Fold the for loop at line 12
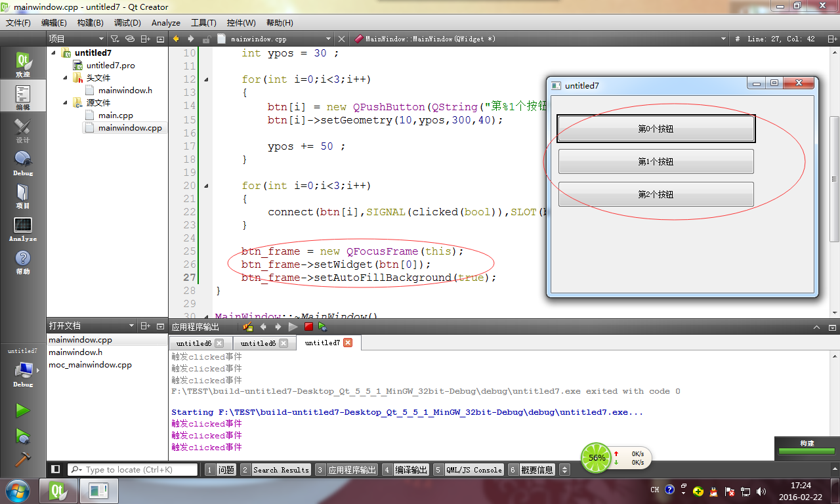 pyautogui.click(x=207, y=79)
